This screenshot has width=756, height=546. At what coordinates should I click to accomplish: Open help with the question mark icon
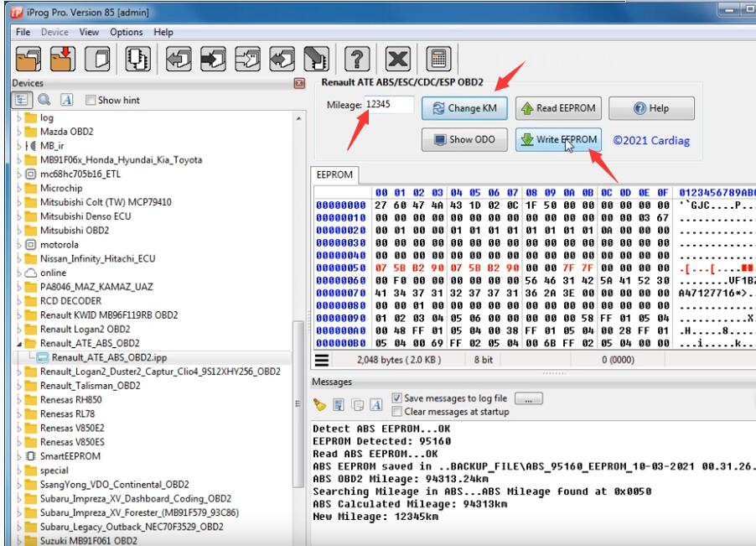[357, 59]
